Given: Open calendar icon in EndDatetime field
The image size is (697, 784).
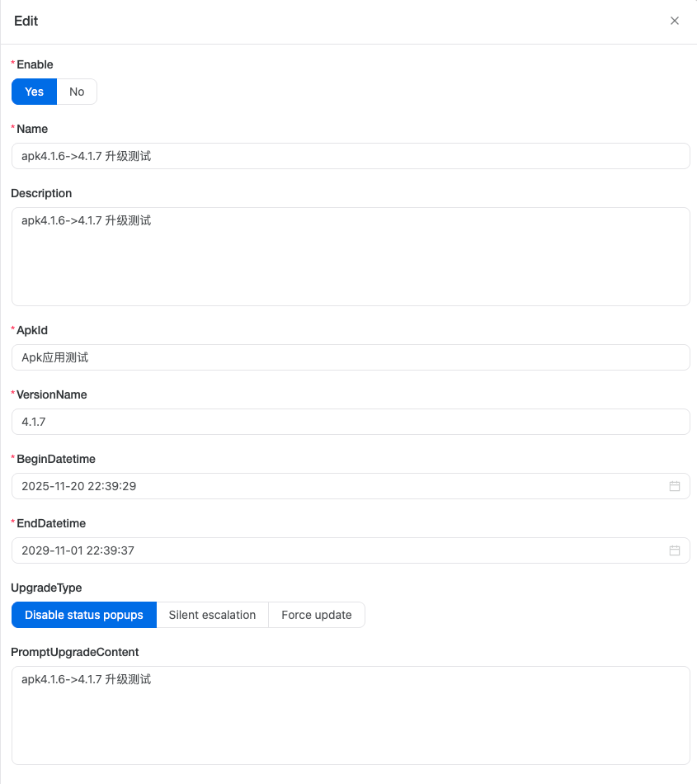Looking at the screenshot, I should (x=675, y=550).
